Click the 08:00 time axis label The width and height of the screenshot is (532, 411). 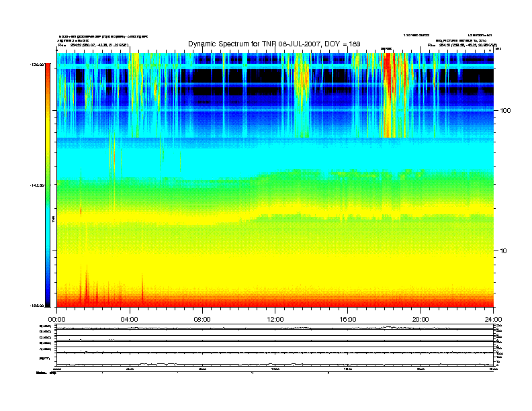pos(202,320)
